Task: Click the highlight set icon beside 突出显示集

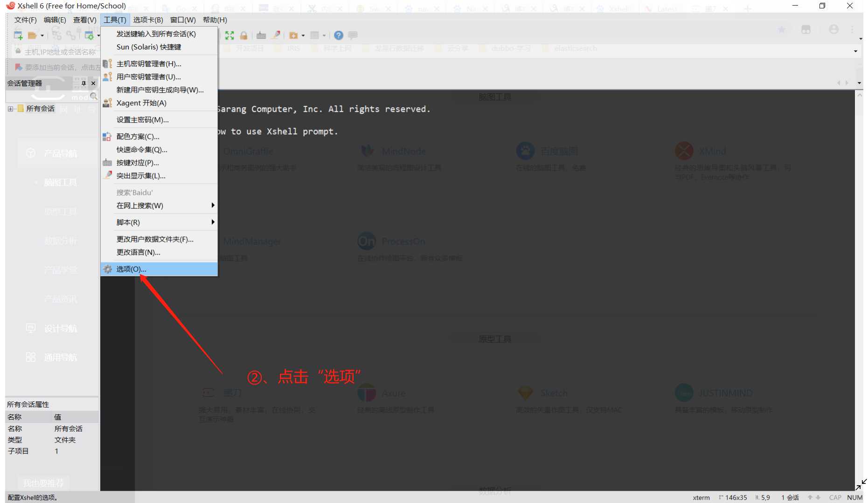Action: pyautogui.click(x=107, y=175)
